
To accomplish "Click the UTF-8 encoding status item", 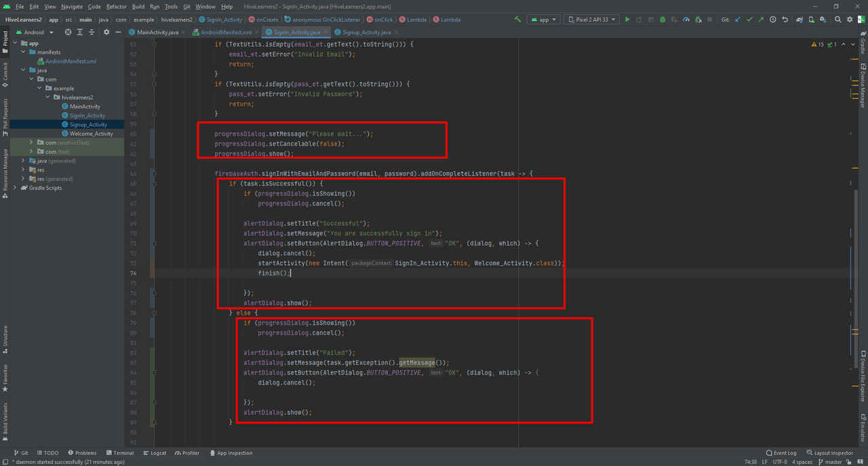I will point(781,462).
